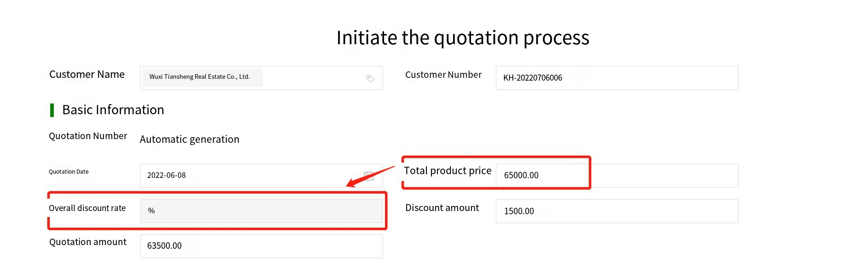The width and height of the screenshot is (868, 270).
Task: Click the Quotation Number label
Action: click(x=88, y=136)
